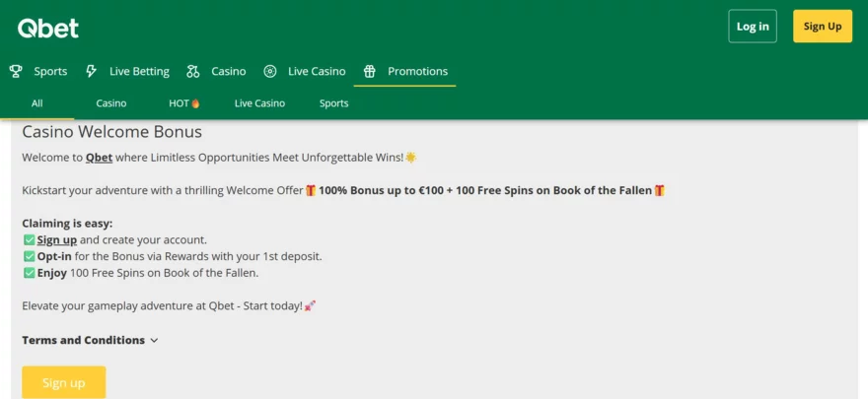Click the fire icon next to HOT
The height and width of the screenshot is (399, 868).
coord(195,103)
